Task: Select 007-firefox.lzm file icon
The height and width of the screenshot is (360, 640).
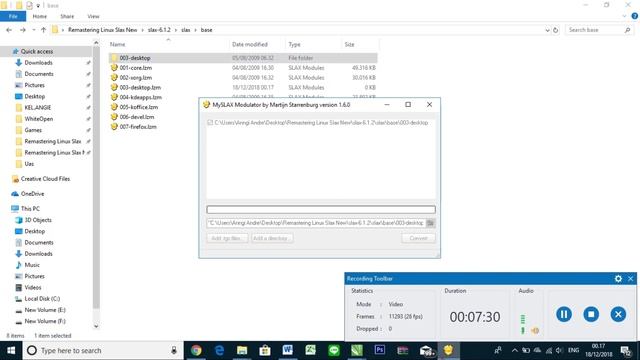Action: point(114,127)
